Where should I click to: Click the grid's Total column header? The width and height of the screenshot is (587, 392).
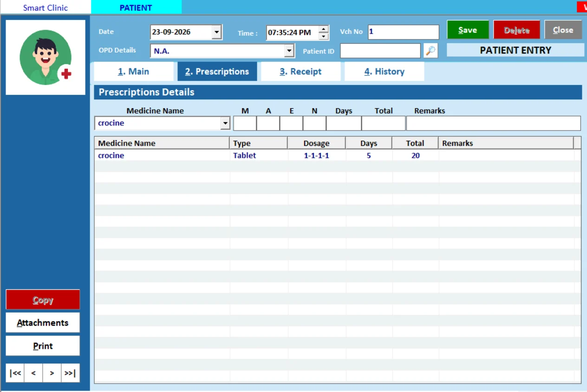415,143
